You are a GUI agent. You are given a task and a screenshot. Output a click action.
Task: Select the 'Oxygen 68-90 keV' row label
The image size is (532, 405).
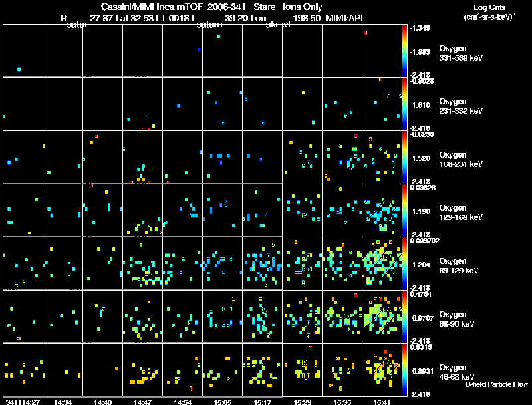pyautogui.click(x=457, y=319)
